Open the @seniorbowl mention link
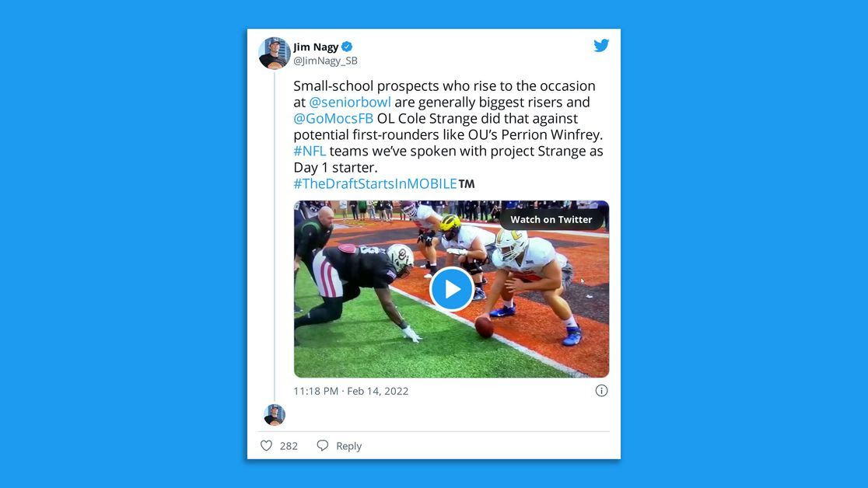868x488 pixels. coord(350,103)
